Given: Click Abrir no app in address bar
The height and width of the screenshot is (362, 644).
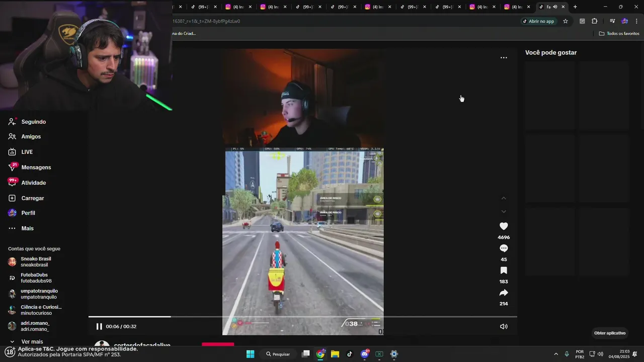Looking at the screenshot, I should point(538,21).
